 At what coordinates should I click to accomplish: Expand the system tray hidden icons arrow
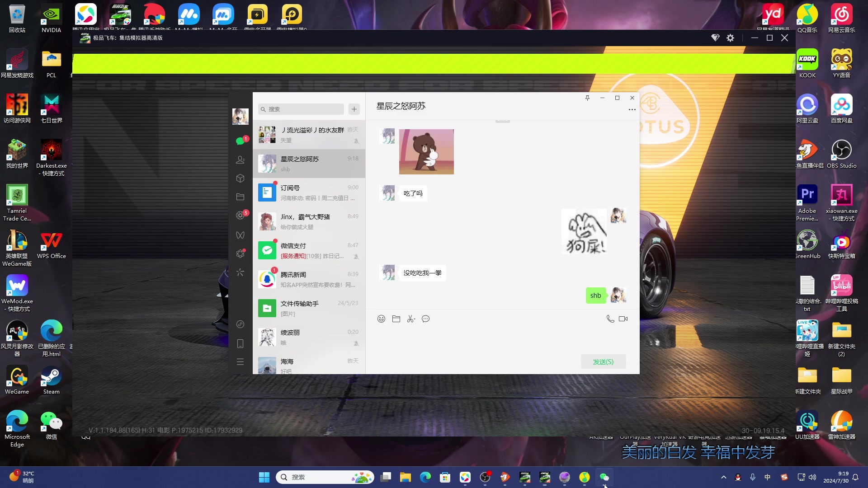(723, 477)
